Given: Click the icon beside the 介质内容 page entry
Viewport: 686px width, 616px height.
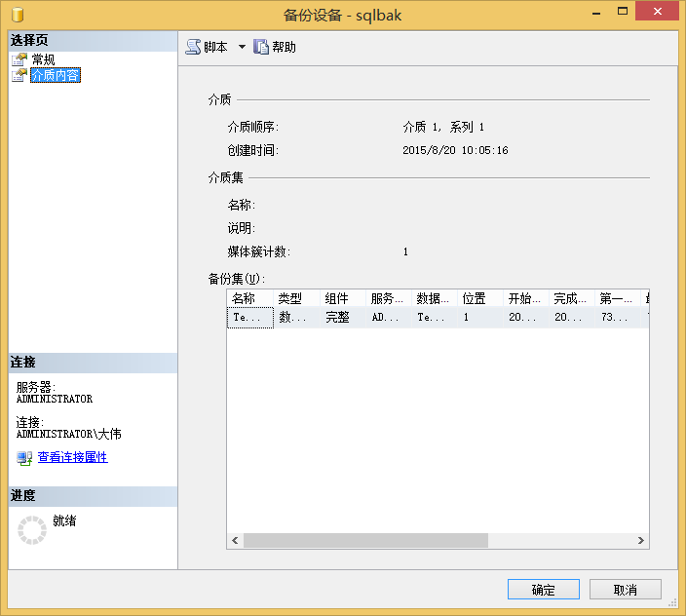Looking at the screenshot, I should click(19, 75).
